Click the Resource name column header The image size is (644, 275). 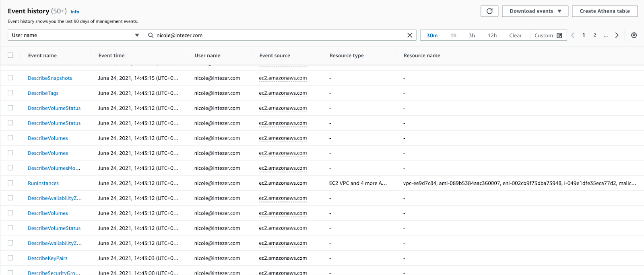(422, 56)
